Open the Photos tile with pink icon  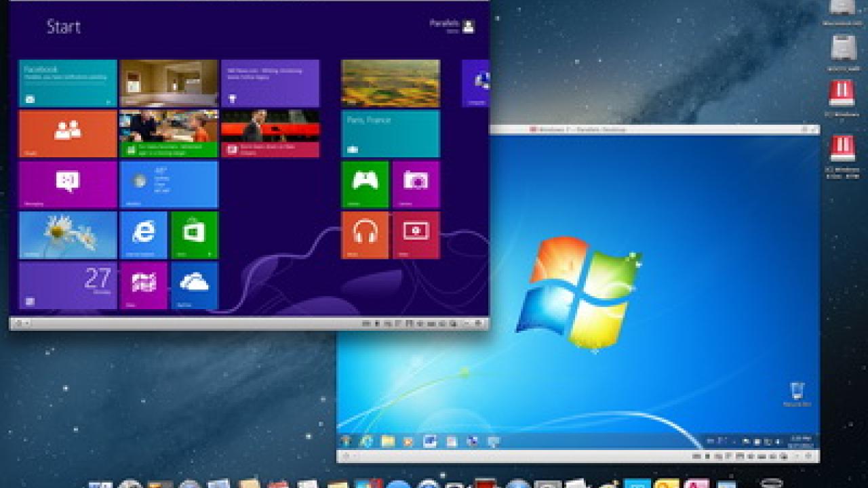tap(143, 285)
